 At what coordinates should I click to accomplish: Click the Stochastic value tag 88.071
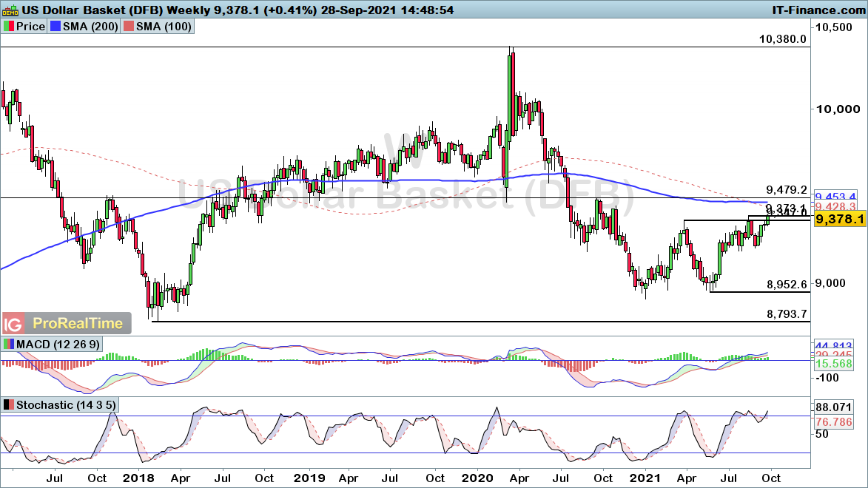pyautogui.click(x=834, y=407)
